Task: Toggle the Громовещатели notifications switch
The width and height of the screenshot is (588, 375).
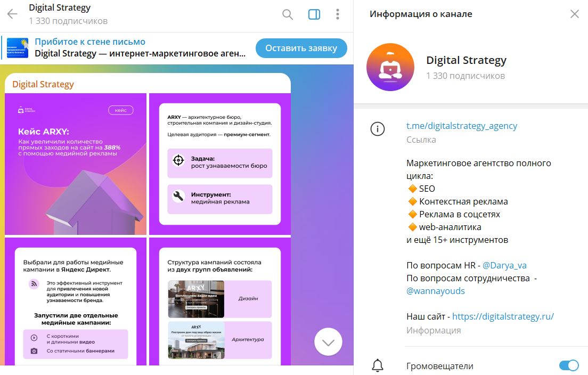Action: click(568, 365)
